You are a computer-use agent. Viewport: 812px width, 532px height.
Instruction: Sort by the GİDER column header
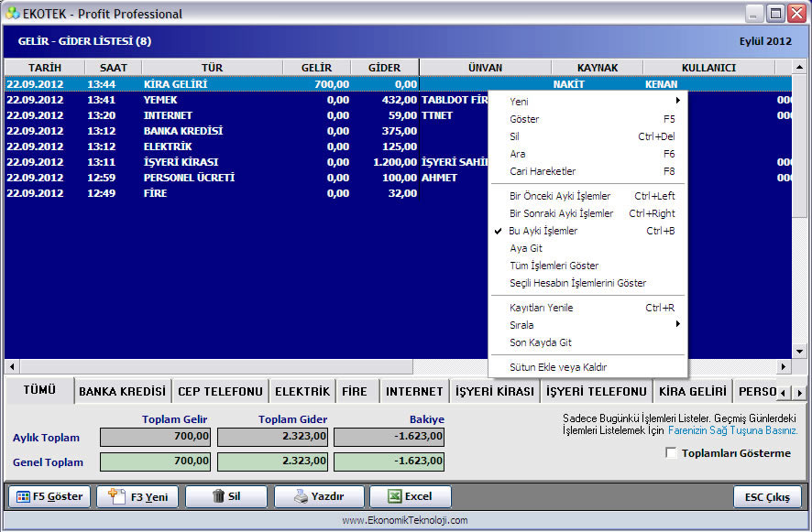point(385,68)
